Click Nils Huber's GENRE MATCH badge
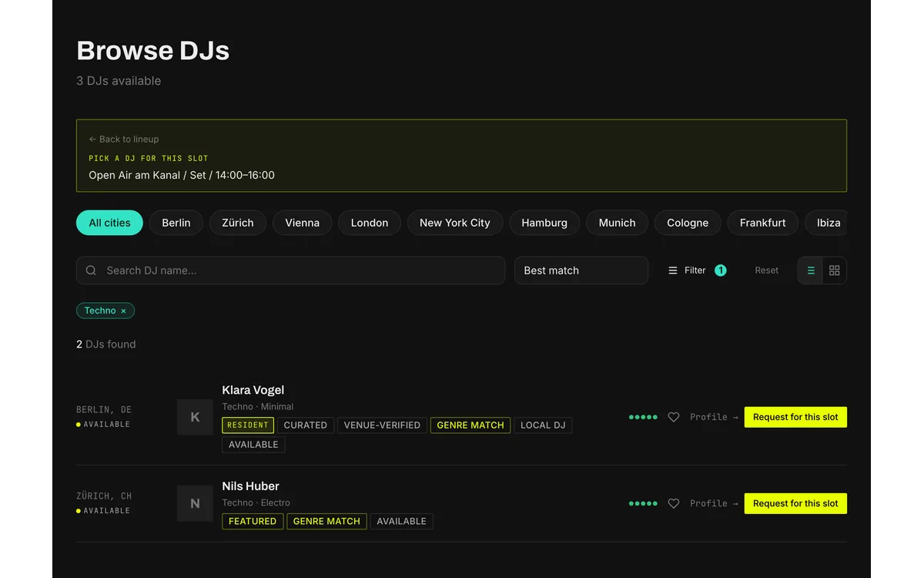 [x=326, y=522]
